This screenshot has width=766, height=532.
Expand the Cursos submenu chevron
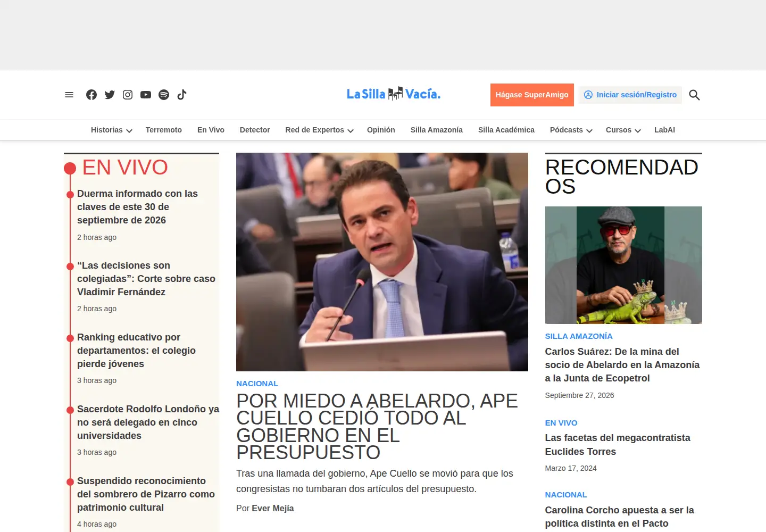coord(638,130)
